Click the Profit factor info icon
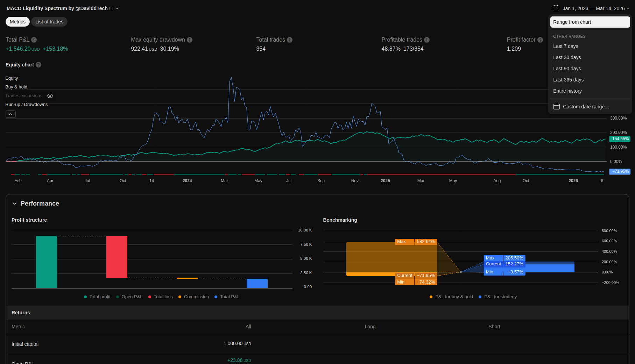Image resolution: width=635 pixels, height=364 pixels. coord(540,40)
